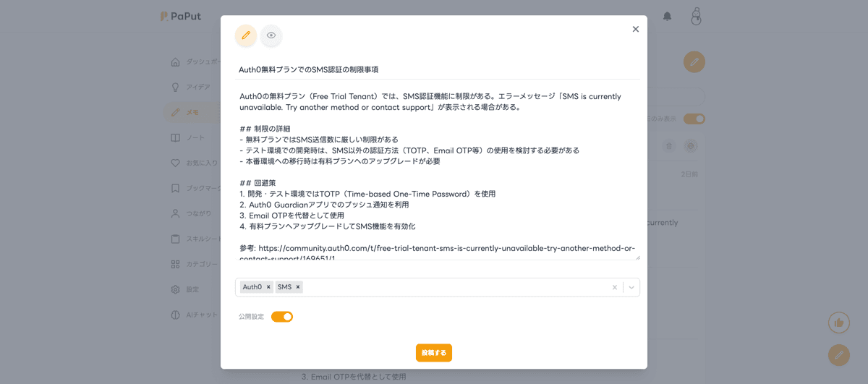Open ダッシュボード in the sidebar
This screenshot has height=384, width=868.
click(195, 62)
